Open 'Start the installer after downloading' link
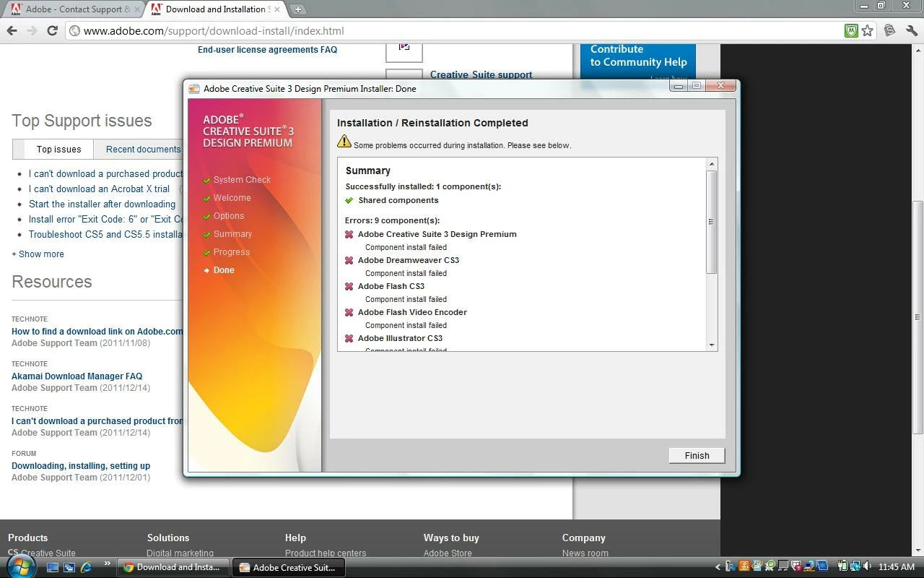 102,204
